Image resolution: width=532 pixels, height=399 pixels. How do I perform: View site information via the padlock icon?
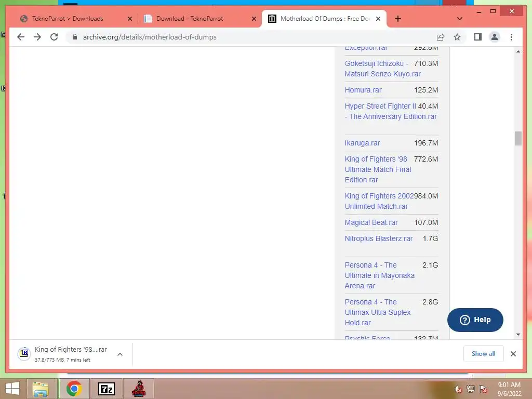pos(75,37)
